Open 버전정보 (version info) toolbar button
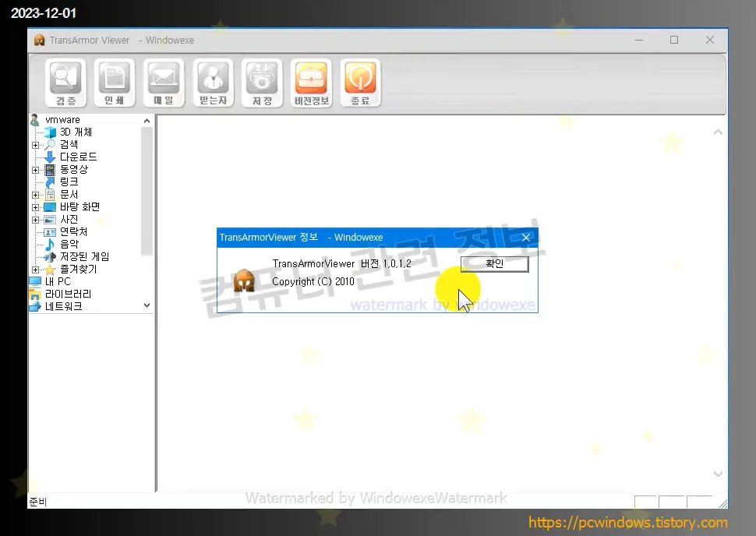 pos(312,83)
